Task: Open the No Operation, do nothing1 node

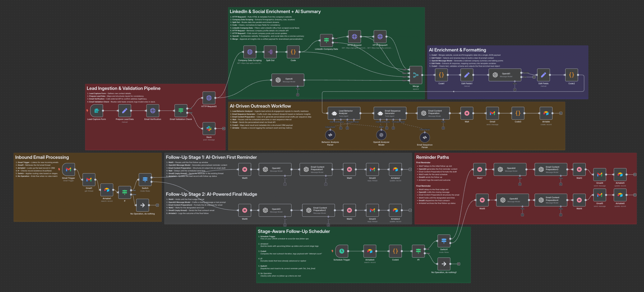Action: pyautogui.click(x=444, y=264)
